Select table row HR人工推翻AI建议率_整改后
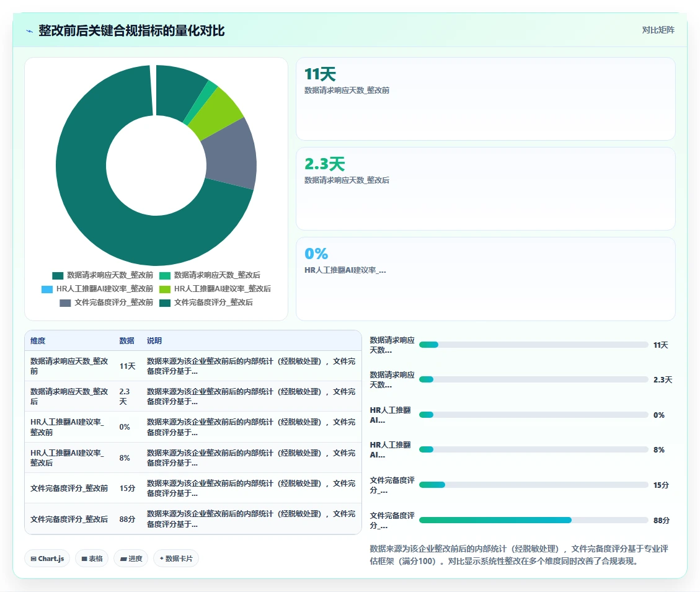Screen dimensions: 700x592 (193, 457)
